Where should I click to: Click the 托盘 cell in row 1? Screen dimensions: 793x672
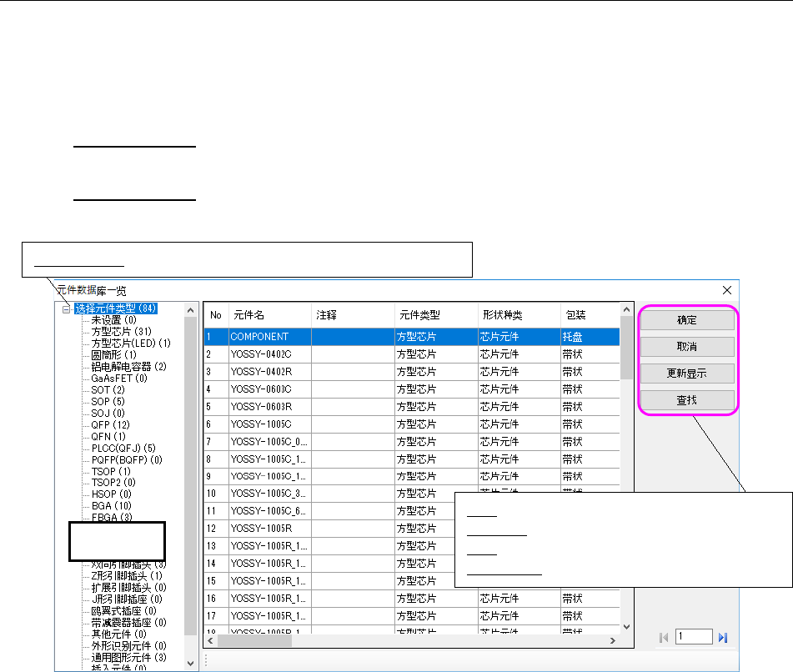click(590, 337)
